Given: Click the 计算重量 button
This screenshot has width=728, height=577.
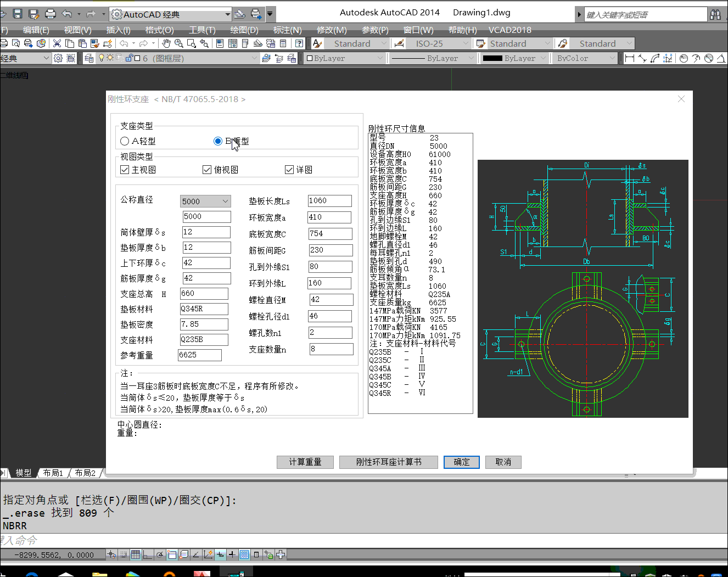Looking at the screenshot, I should click(305, 462).
